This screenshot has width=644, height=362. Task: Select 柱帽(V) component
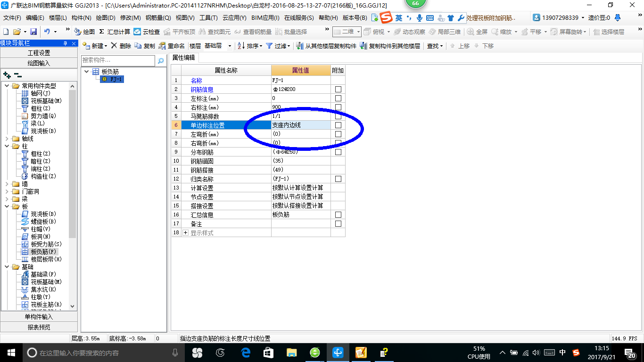[x=36, y=229]
